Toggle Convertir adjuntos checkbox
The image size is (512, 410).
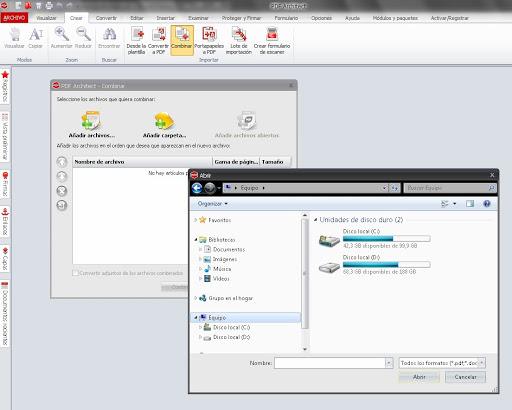pyautogui.click(x=75, y=273)
